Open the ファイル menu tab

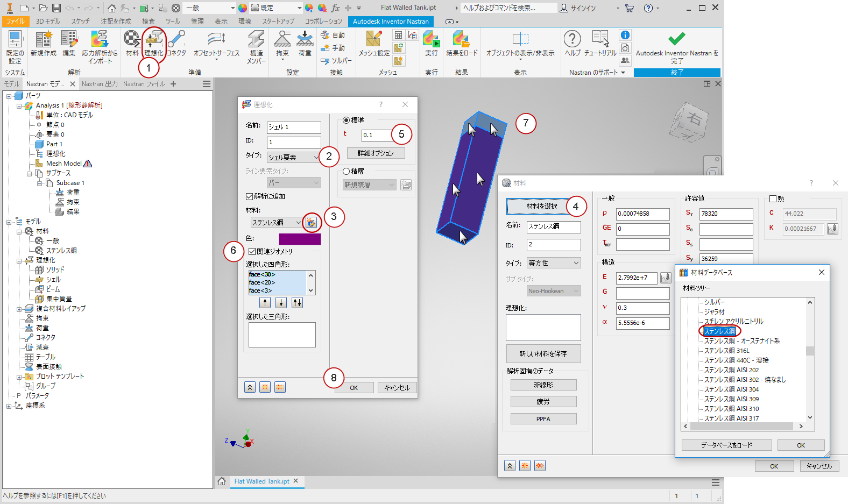pyautogui.click(x=15, y=22)
